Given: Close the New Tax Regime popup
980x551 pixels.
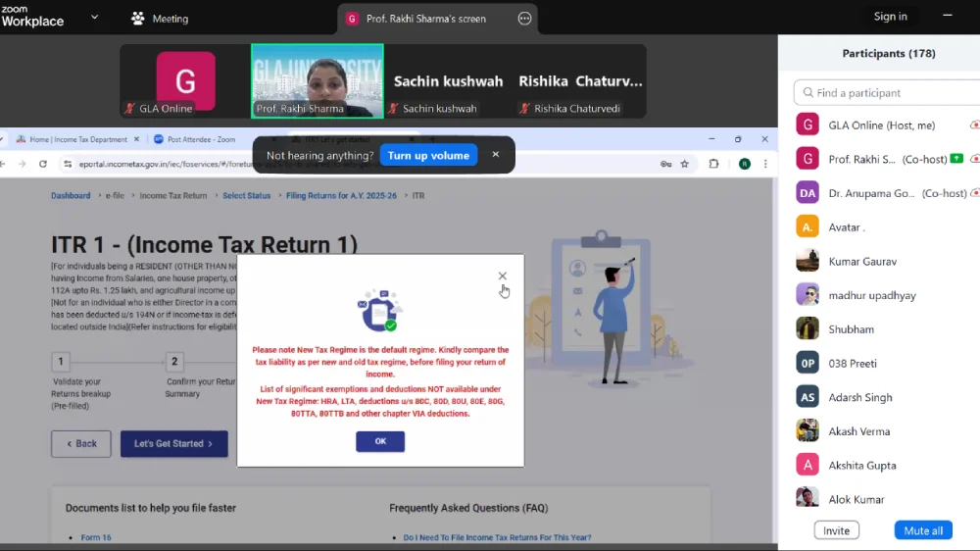Looking at the screenshot, I should click(x=502, y=276).
